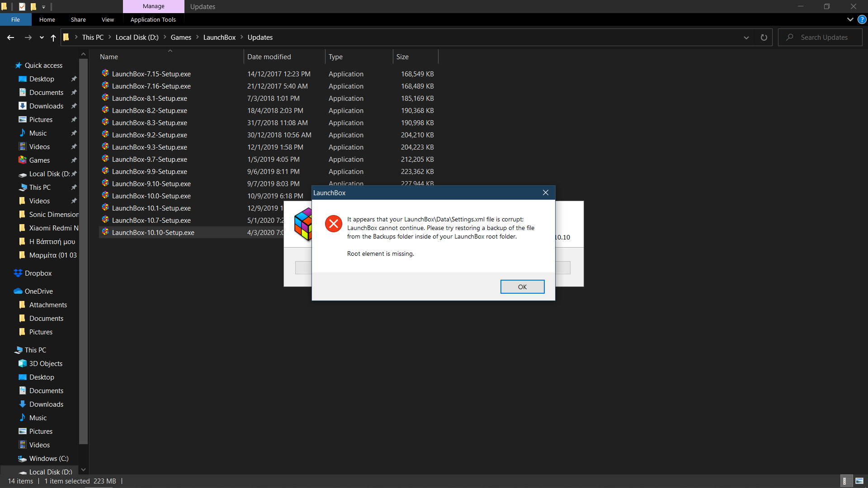Open the File menu
Screen dimensions: 868x488
pyautogui.click(x=16, y=19)
